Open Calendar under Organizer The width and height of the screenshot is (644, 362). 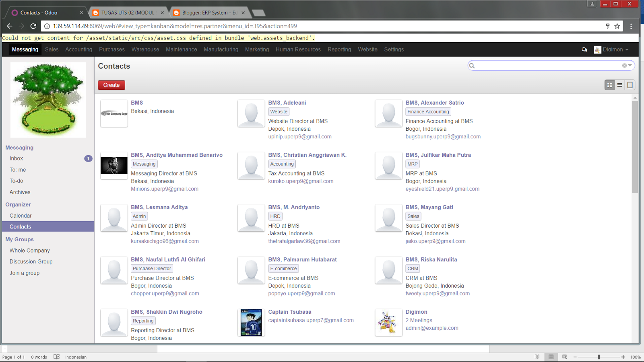(21, 216)
